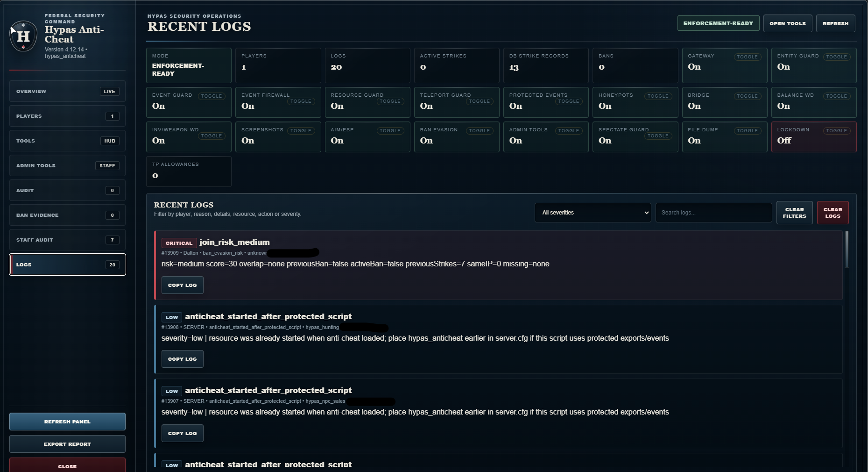
Task: Toggle Aim/ESP detection
Action: (390, 131)
